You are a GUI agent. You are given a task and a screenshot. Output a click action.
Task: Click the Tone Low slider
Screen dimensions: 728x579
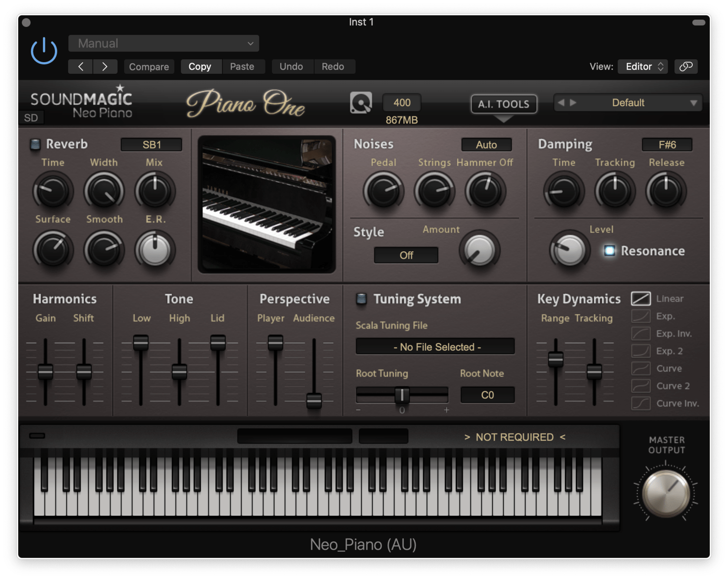tap(140, 342)
